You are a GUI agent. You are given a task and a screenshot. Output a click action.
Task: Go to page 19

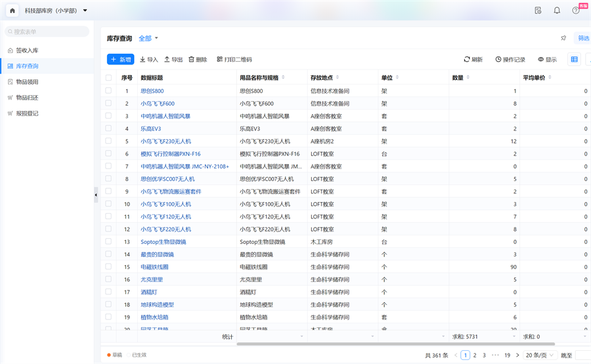click(x=508, y=355)
